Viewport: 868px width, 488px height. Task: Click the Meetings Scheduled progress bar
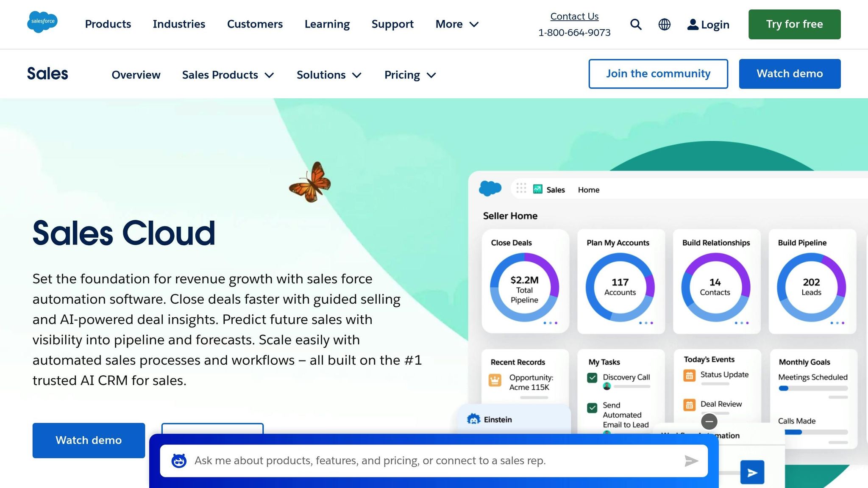point(813,388)
